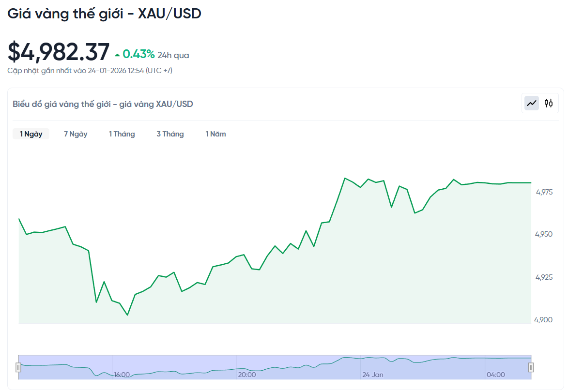This screenshot has width=568, height=392.
Task: Click the 24 Jan marker in navigator
Action: click(372, 375)
